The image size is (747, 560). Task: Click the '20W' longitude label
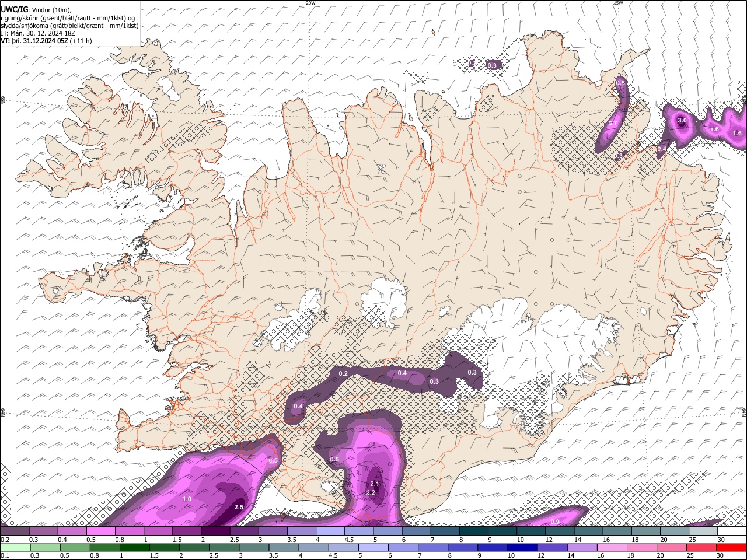tap(310, 3)
